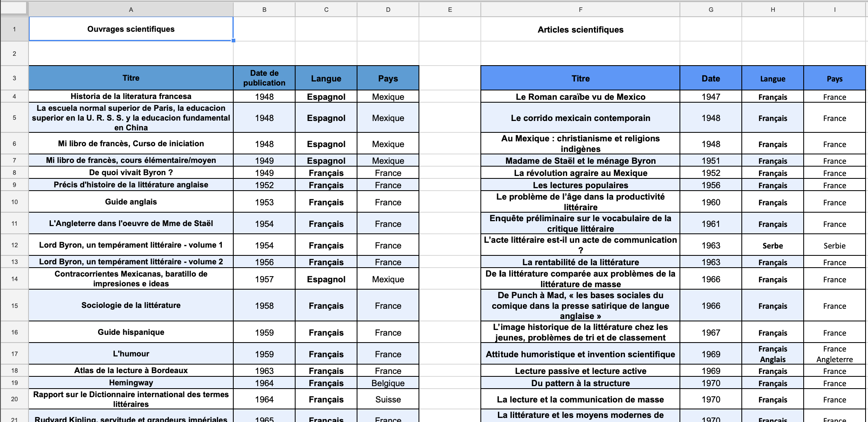This screenshot has width=868, height=422.
Task: Select 'Mi libro de francès, Curso de iniciation'
Action: [131, 143]
